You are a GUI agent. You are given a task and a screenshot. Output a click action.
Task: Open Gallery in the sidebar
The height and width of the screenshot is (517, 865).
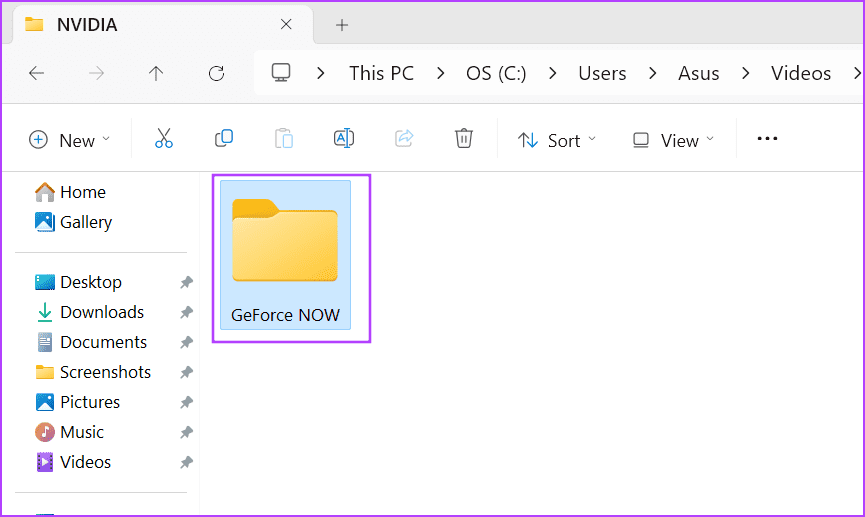pyautogui.click(x=73, y=222)
